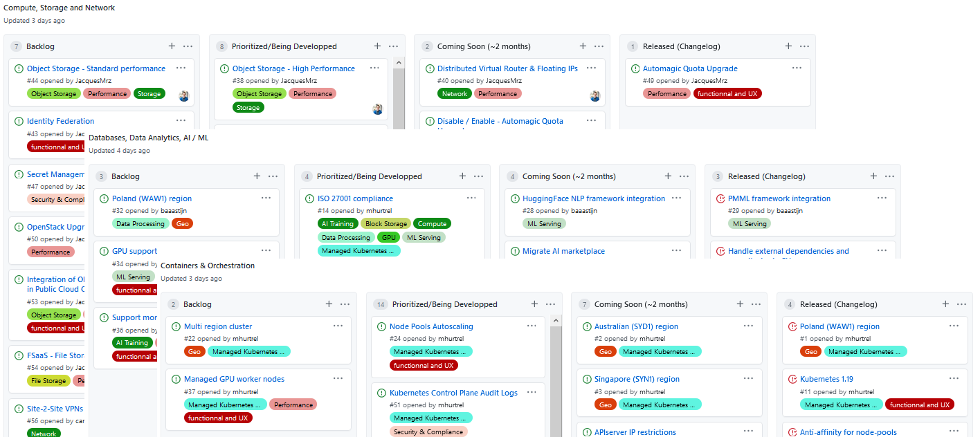
Task: Click avatar on Distributed Virtual Router card
Action: pyautogui.click(x=595, y=95)
